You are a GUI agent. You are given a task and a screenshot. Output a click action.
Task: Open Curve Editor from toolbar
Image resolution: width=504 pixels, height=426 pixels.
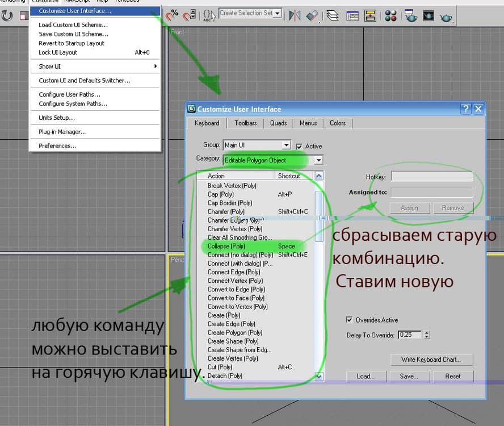click(352, 15)
